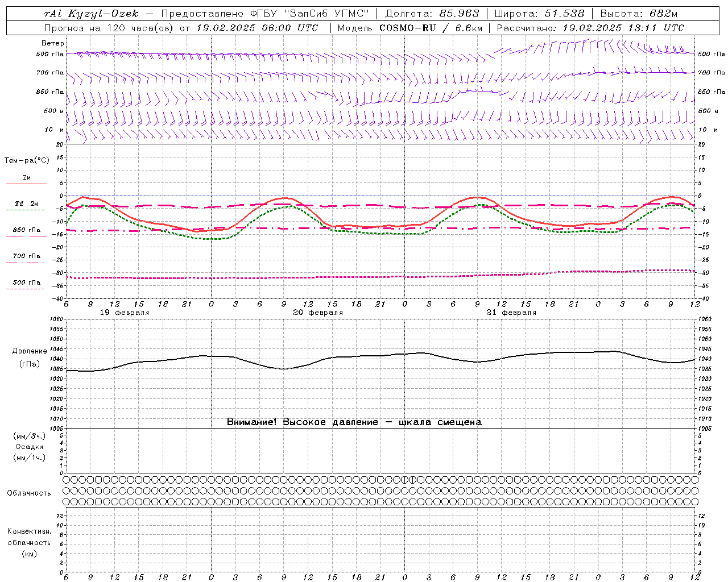Screen dimensions: 728x582
Task: Select the latitude value Широта: 51.538
Action: [539, 14]
